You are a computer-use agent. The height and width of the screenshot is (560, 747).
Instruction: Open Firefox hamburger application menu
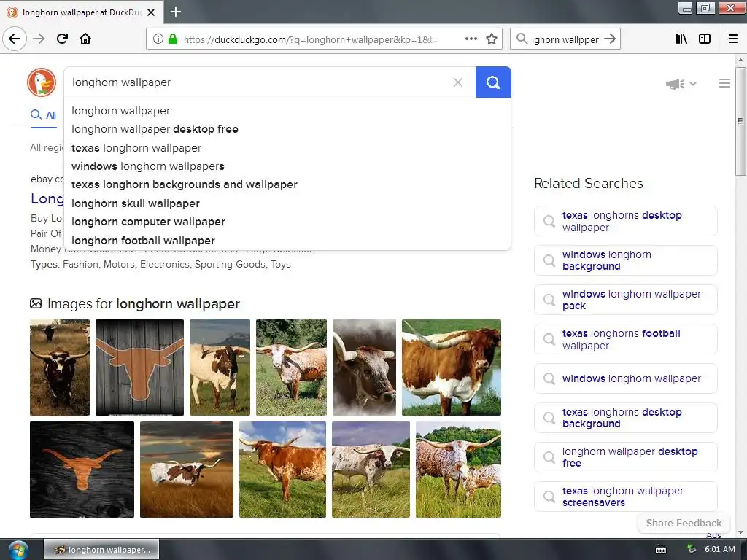click(x=733, y=39)
